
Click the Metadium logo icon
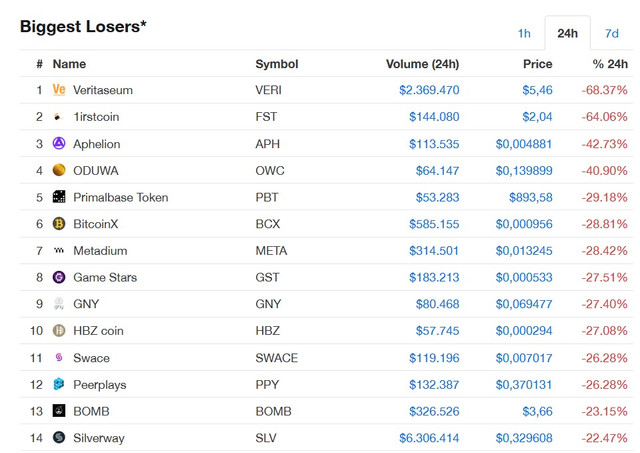coord(59,250)
